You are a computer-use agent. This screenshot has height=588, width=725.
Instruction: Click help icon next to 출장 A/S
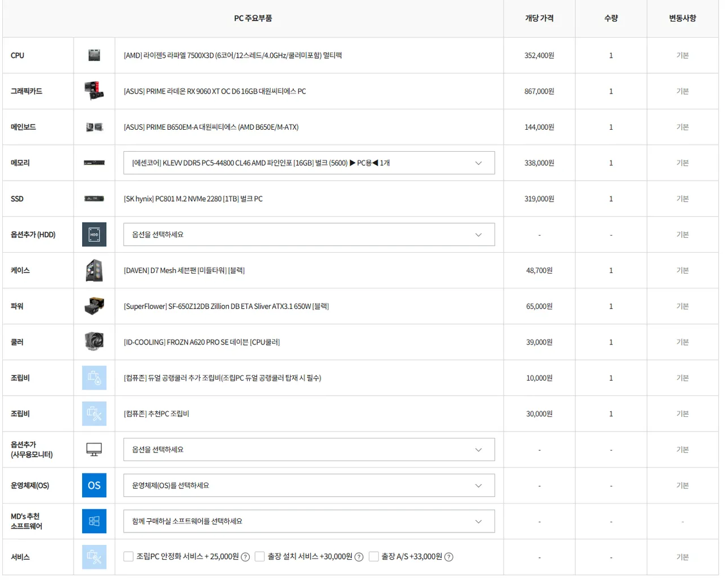point(449,557)
